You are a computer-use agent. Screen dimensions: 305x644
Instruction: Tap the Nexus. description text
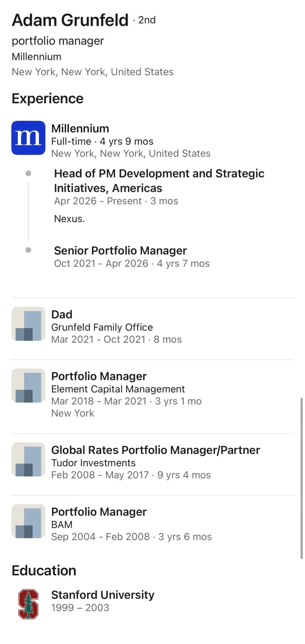pos(69,219)
